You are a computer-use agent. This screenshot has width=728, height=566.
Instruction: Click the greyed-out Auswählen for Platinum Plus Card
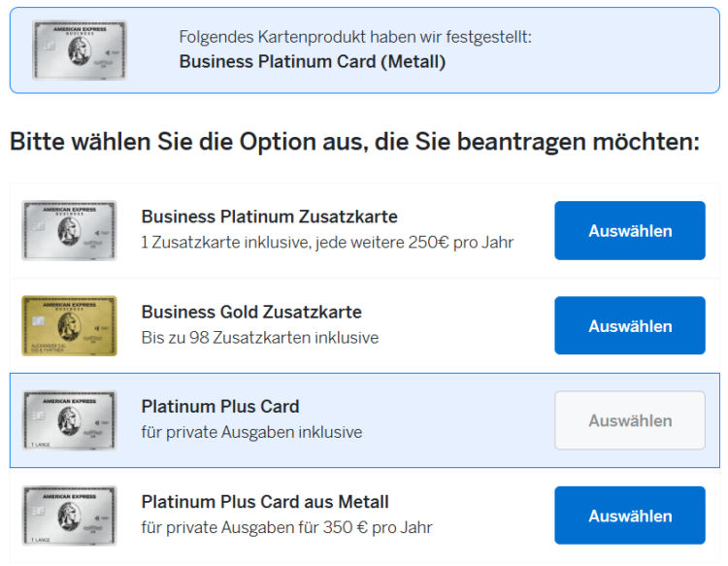tap(630, 420)
